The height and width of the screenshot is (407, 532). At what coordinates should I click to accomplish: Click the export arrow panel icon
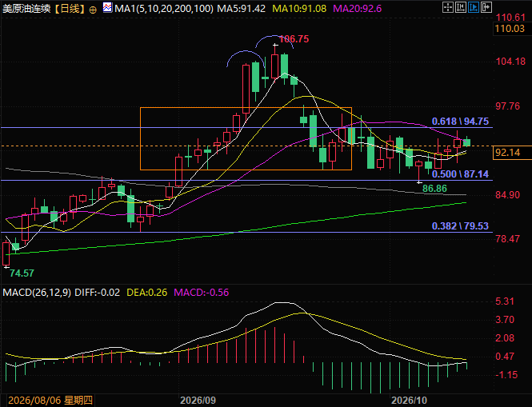click(486, 7)
